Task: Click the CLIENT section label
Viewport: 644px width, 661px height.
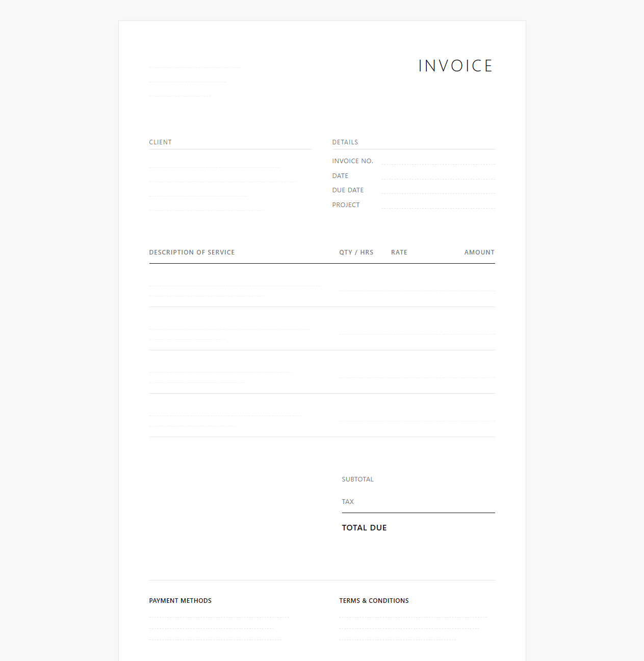Action: [x=160, y=142]
